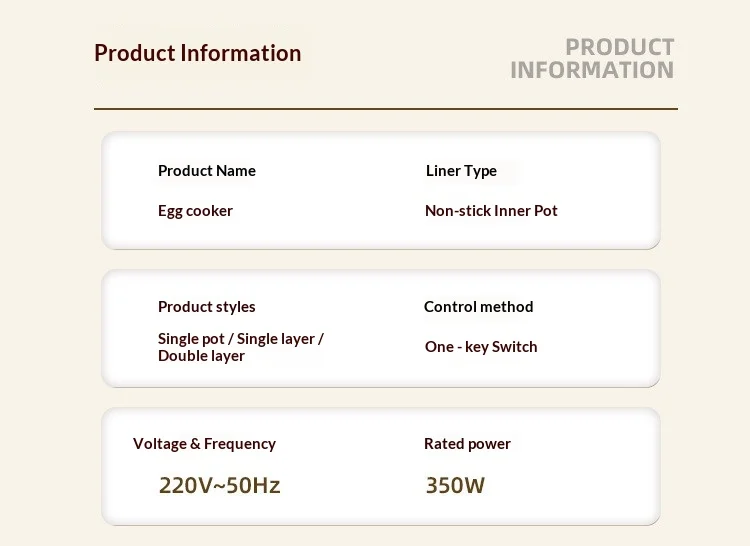Image resolution: width=750 pixels, height=546 pixels.
Task: Select the 'Egg cooker' value text
Action: pos(195,211)
